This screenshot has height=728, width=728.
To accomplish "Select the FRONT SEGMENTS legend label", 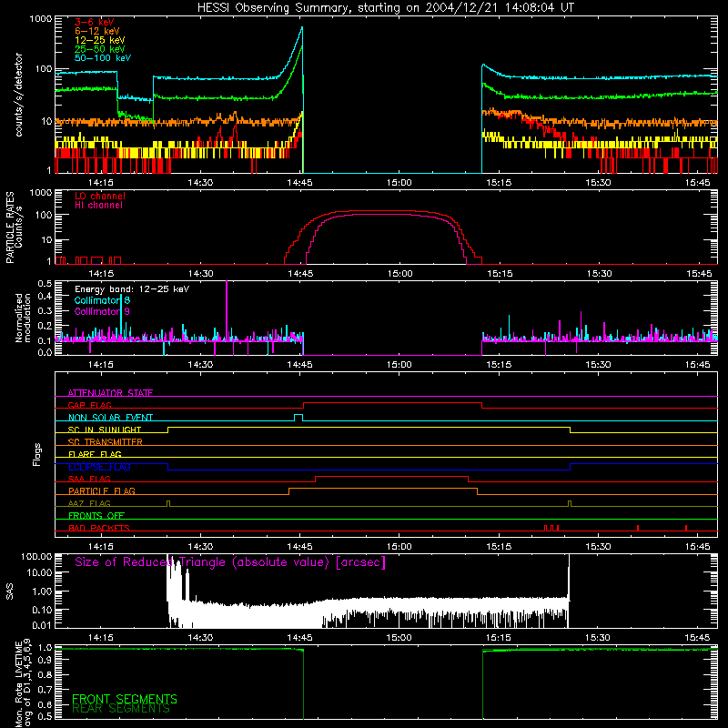I will (125, 699).
